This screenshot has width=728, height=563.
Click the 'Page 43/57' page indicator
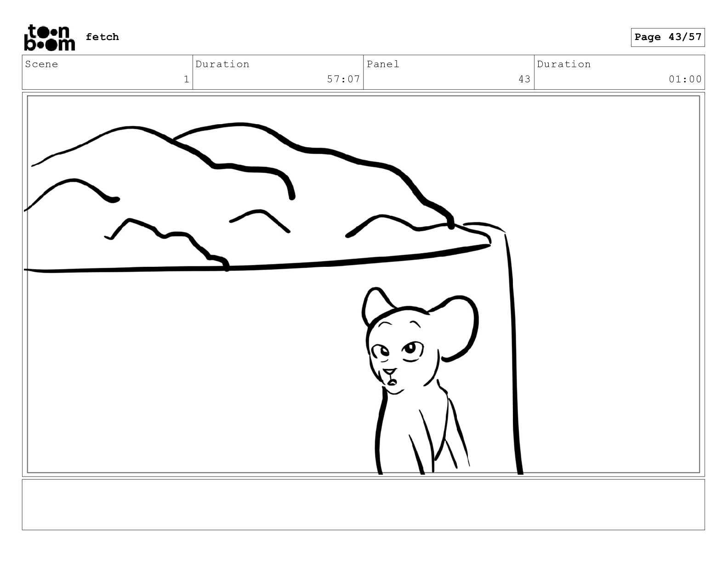(x=668, y=37)
